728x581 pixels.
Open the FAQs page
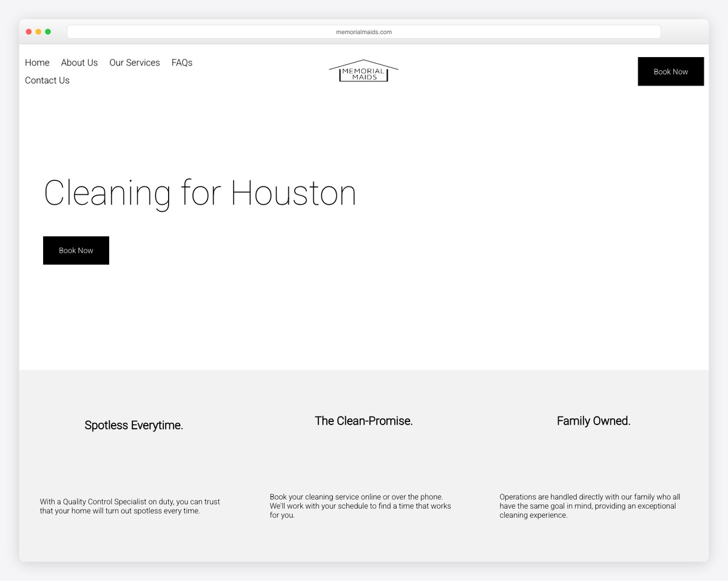pos(181,63)
